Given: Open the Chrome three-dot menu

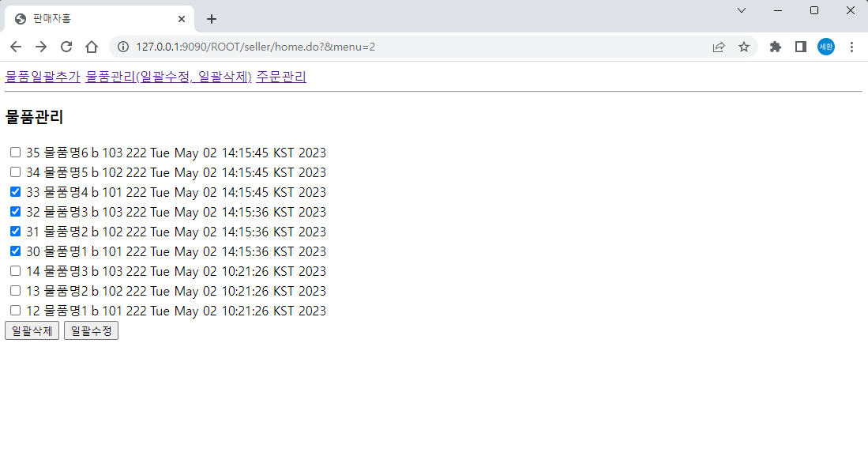Looking at the screenshot, I should pos(851,47).
